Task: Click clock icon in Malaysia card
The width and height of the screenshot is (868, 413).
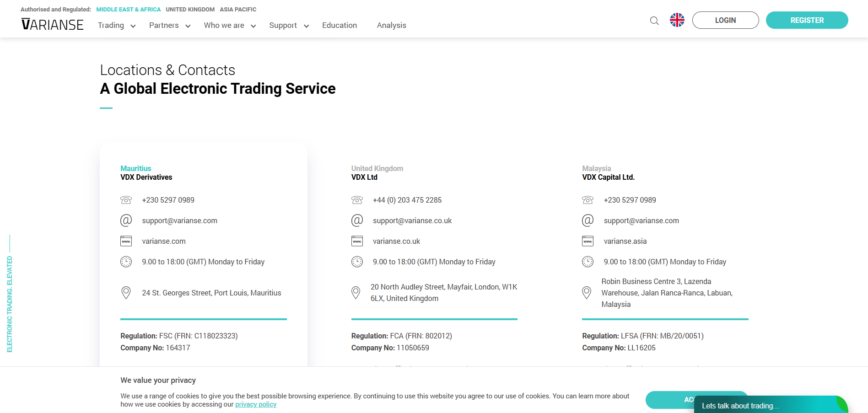Action: [588, 262]
